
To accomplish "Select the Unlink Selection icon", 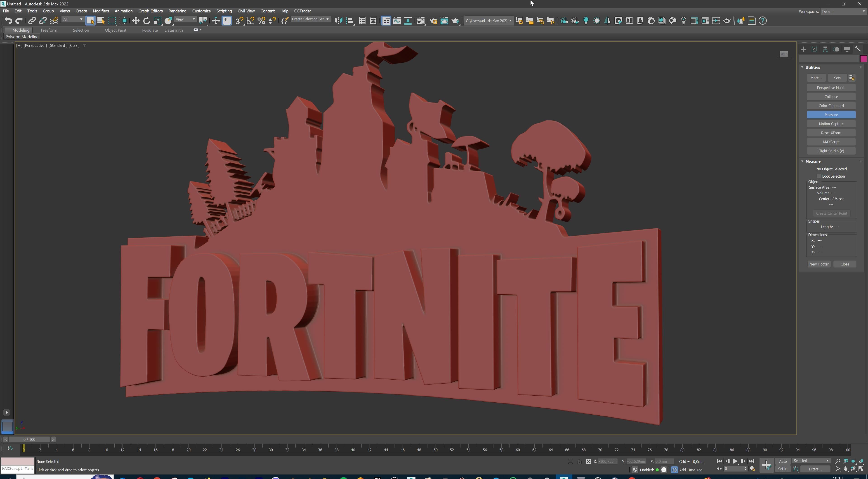I will coord(43,21).
